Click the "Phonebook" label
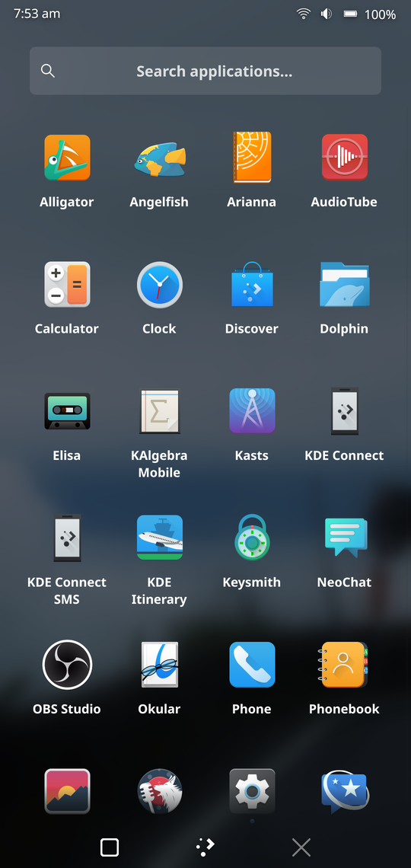Screen dimensions: 411x868 [x=344, y=709]
